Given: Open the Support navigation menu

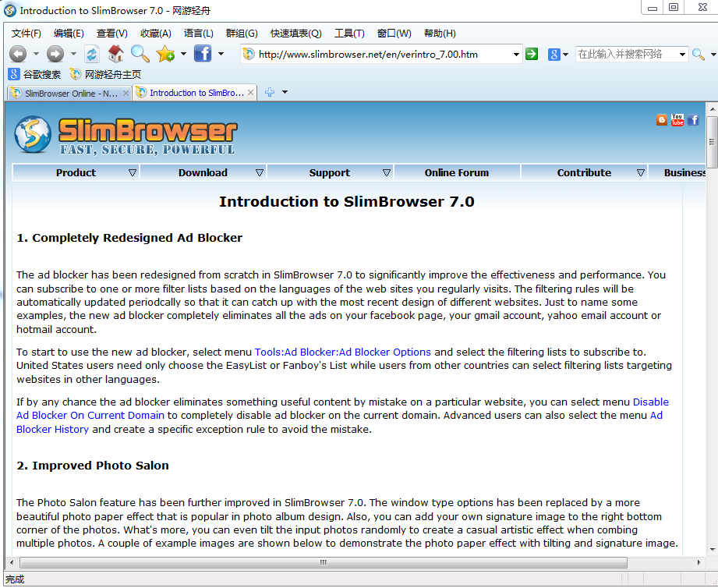Looking at the screenshot, I should coord(330,172).
